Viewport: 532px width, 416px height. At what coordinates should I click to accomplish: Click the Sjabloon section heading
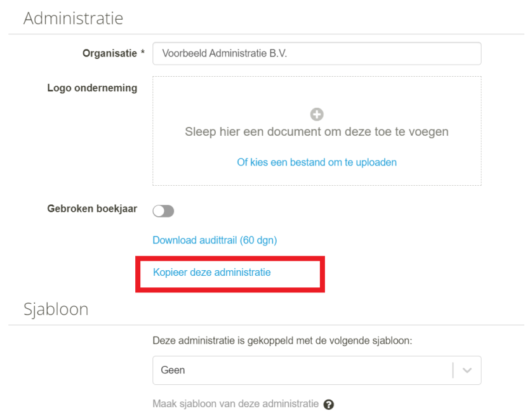tap(56, 309)
